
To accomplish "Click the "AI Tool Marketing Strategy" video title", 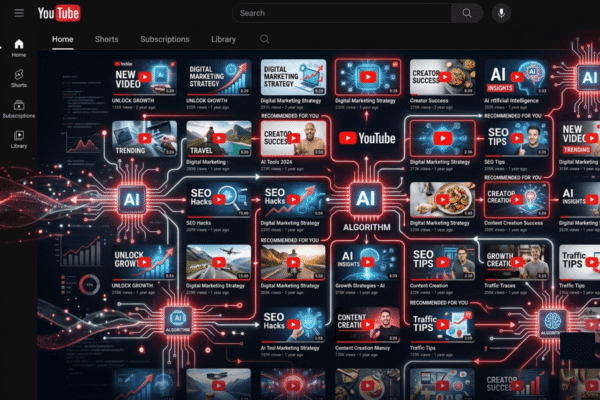I will 290,348.
